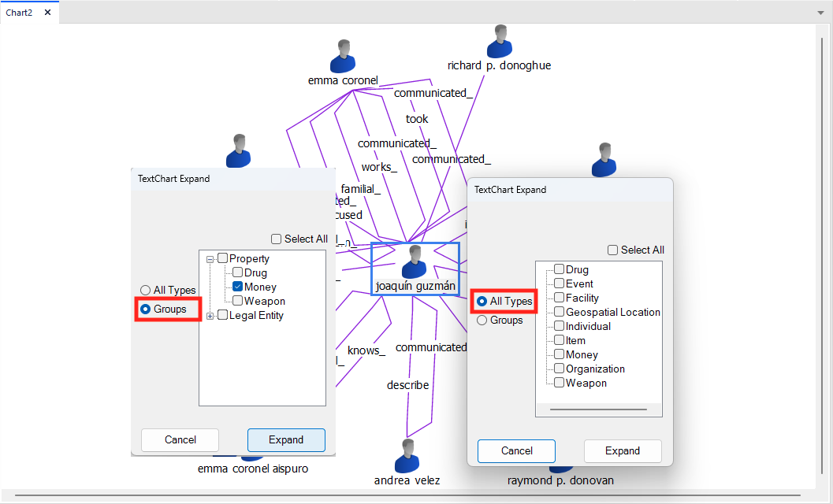The width and height of the screenshot is (833, 504).
Task: Select the person icon above the right dialog
Action: pyautogui.click(x=604, y=160)
